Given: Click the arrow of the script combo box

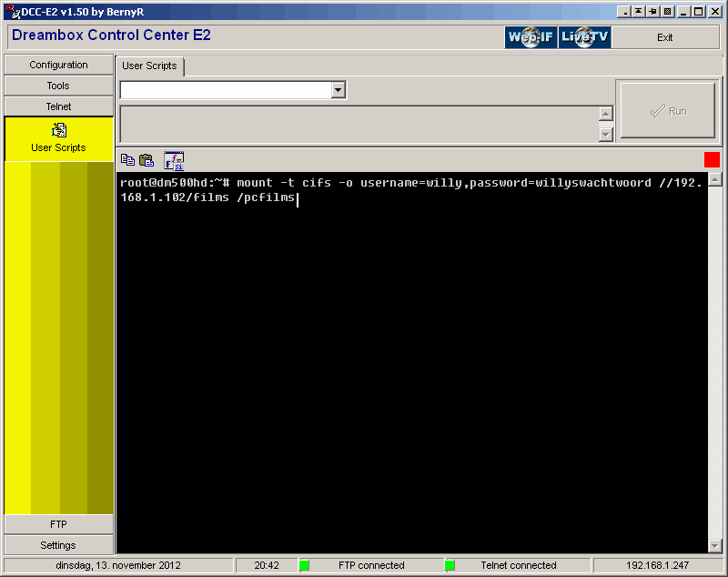Looking at the screenshot, I should [339, 90].
